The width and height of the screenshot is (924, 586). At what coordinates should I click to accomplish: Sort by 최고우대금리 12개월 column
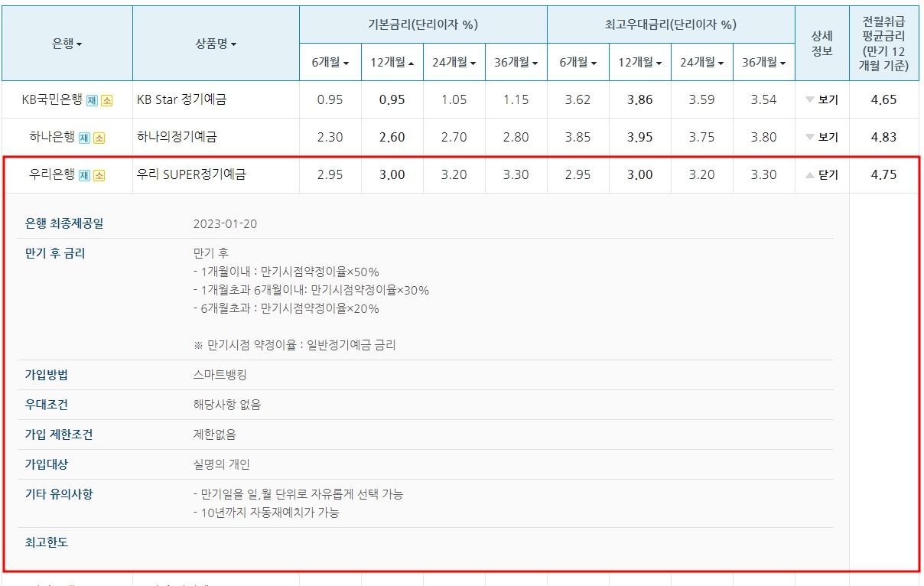point(640,63)
